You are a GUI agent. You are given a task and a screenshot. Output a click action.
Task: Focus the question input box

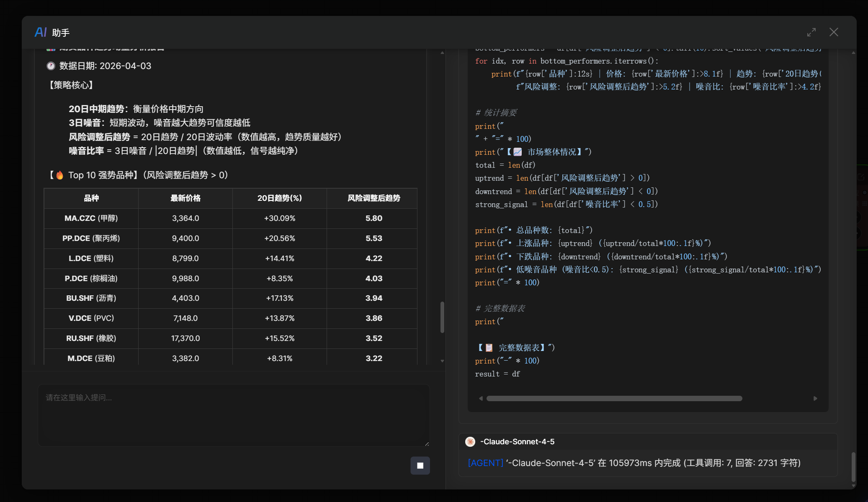tap(233, 415)
